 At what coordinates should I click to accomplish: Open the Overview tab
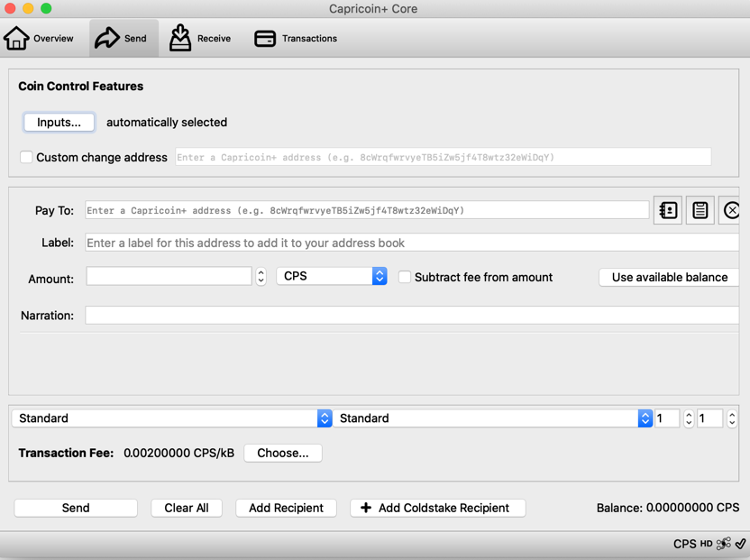click(x=38, y=38)
